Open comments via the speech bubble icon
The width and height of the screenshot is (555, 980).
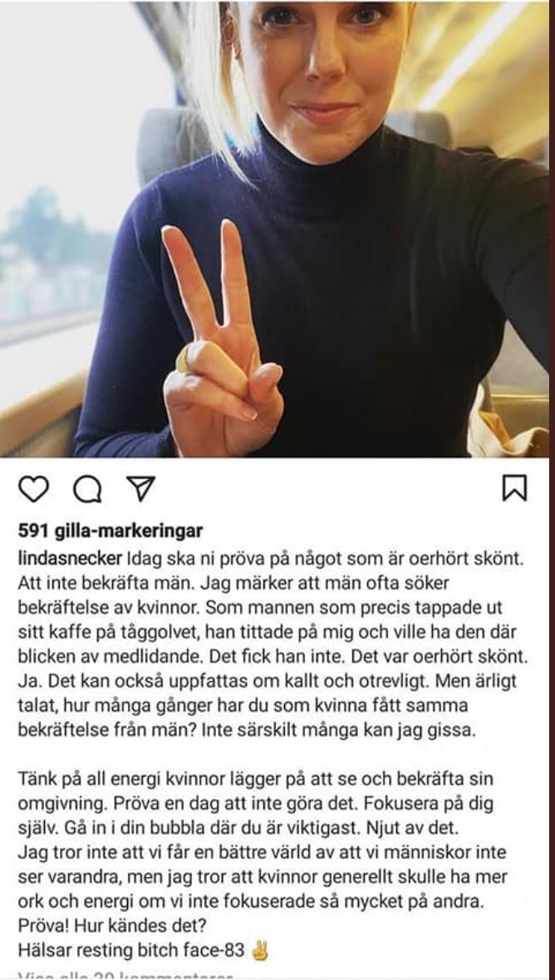87,489
